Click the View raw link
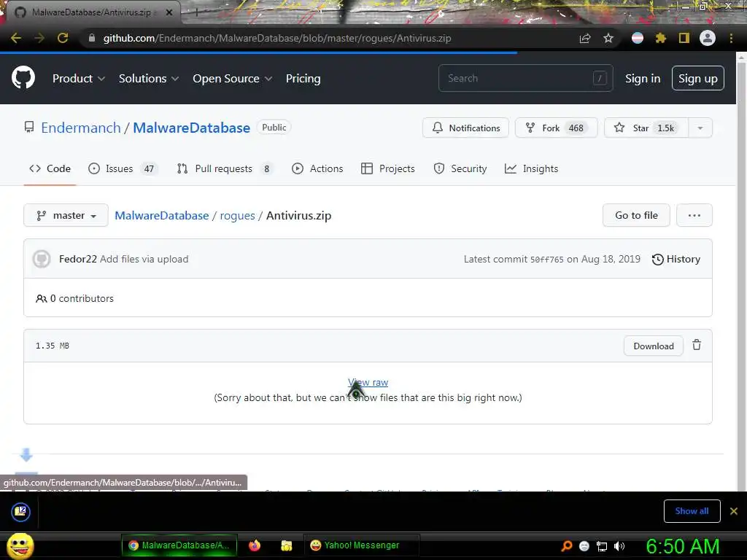Screen dimensions: 747x560 [368, 382]
